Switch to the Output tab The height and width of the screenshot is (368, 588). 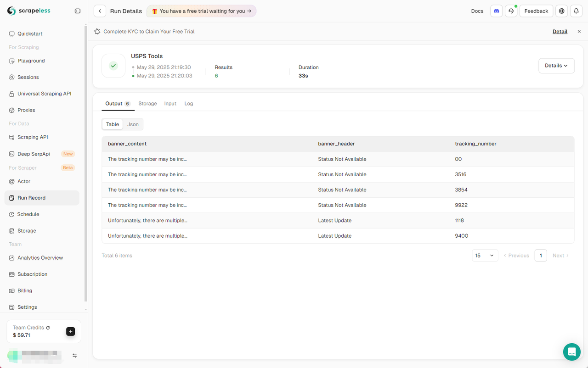[x=118, y=104]
